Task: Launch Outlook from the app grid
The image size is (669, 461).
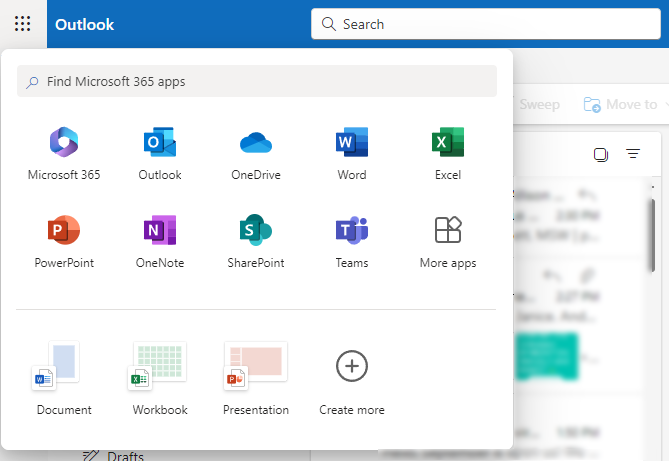Action: (160, 154)
